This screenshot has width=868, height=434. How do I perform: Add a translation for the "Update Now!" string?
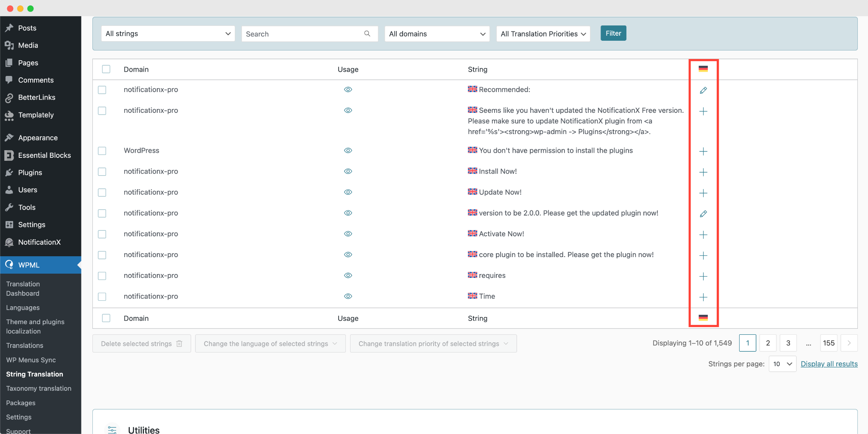coord(703,193)
